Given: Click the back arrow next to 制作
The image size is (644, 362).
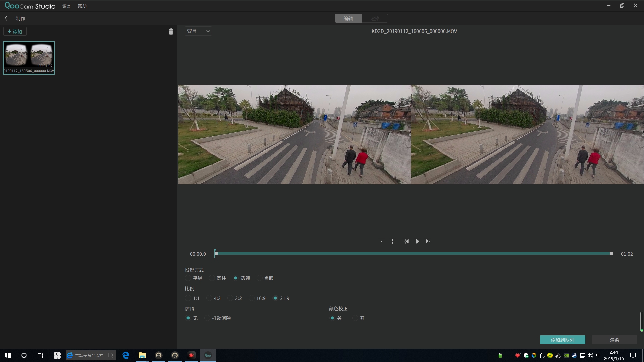Looking at the screenshot, I should [6, 18].
